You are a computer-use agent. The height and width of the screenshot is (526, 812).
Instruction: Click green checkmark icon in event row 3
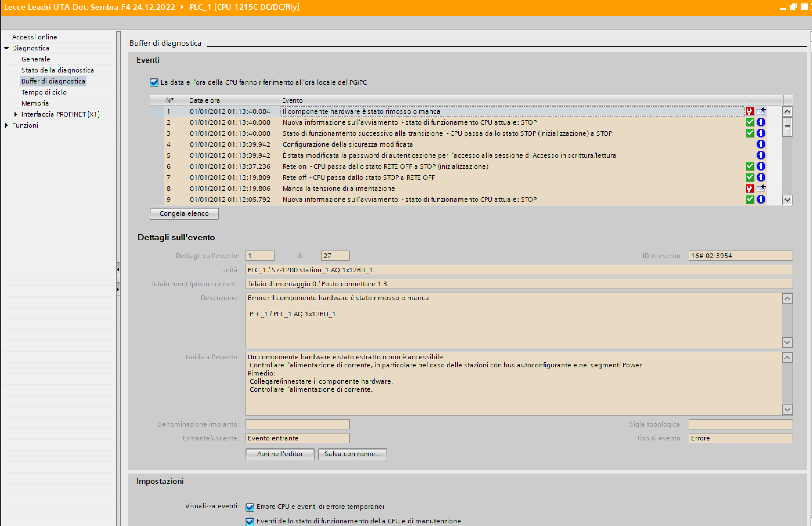750,133
